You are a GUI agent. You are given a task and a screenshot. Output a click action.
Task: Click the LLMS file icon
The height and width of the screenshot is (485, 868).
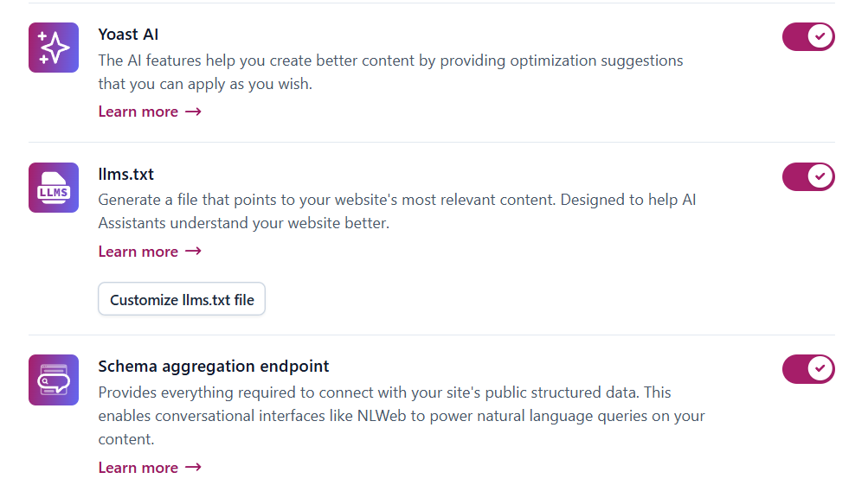[x=54, y=188]
